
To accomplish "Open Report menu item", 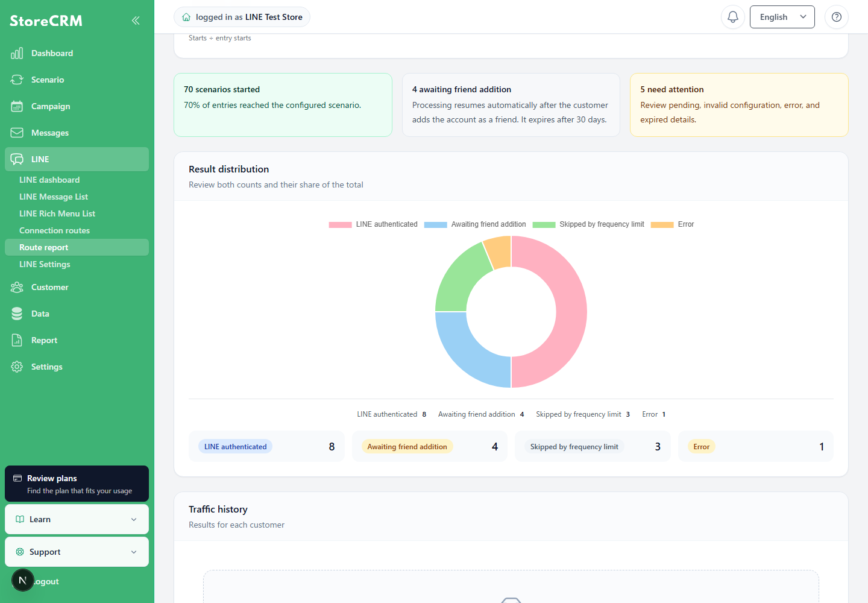I will tap(77, 340).
